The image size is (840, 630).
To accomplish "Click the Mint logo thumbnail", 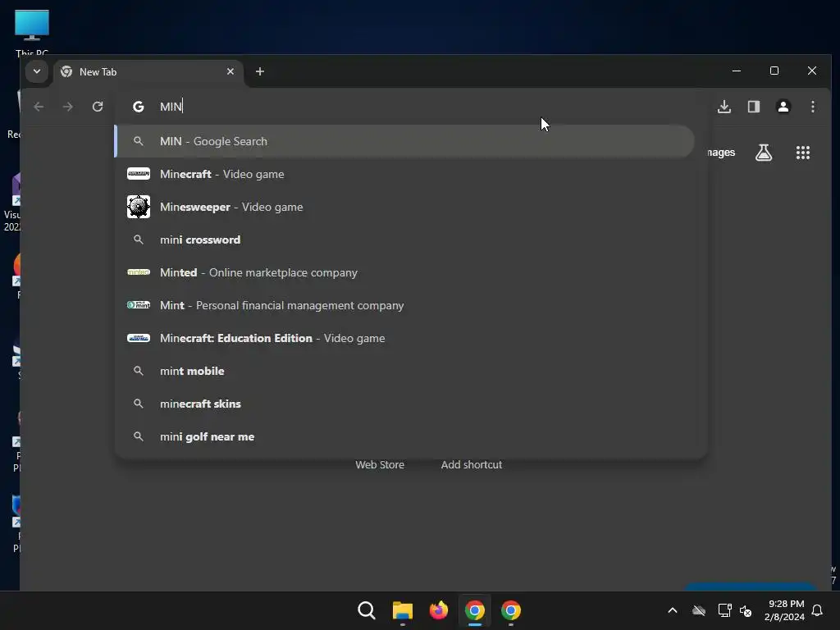I will coord(138,305).
